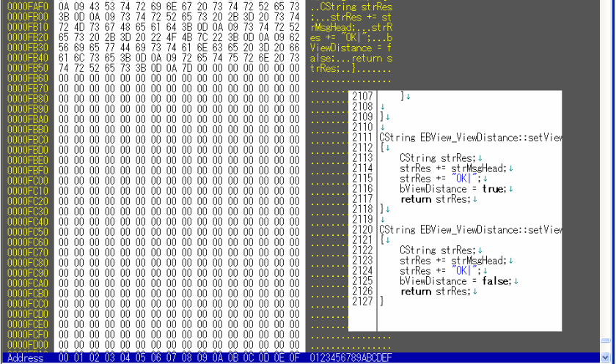The image size is (616, 364).
Task: Click 'return strRes;' on line 2126
Action: [436, 291]
